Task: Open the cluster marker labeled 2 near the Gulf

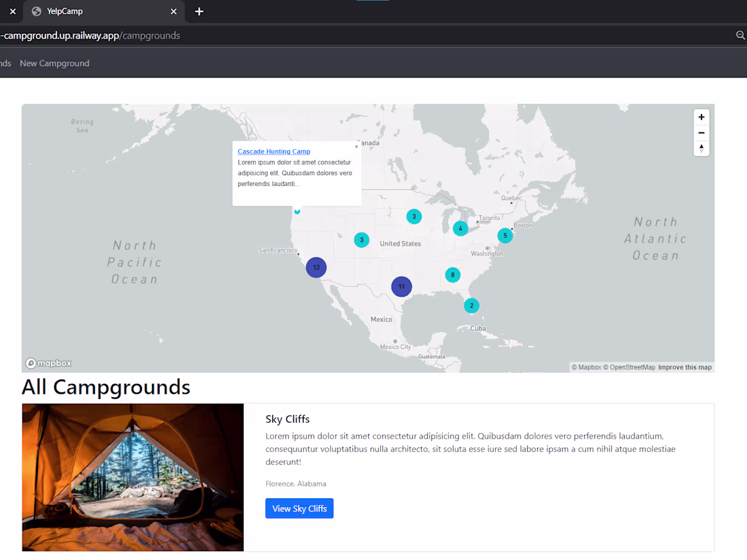Action: (x=471, y=305)
